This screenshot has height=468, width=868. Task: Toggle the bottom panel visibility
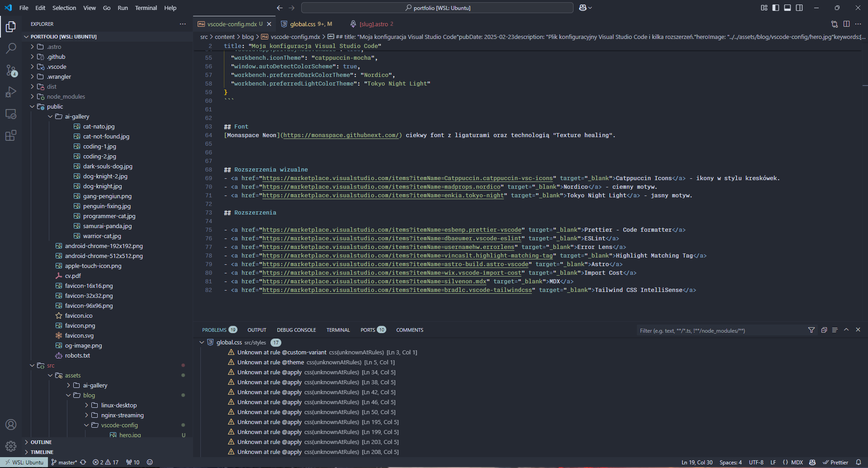pyautogui.click(x=787, y=8)
